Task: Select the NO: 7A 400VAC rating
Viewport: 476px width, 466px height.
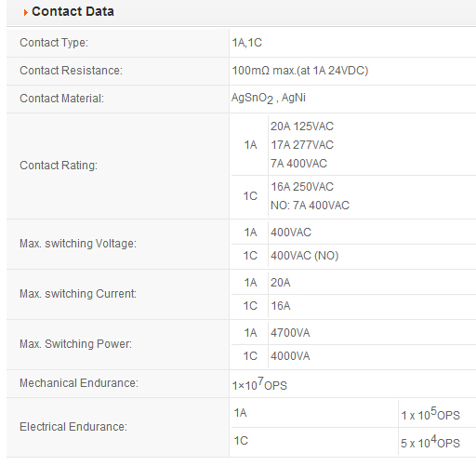Action: pos(310,206)
